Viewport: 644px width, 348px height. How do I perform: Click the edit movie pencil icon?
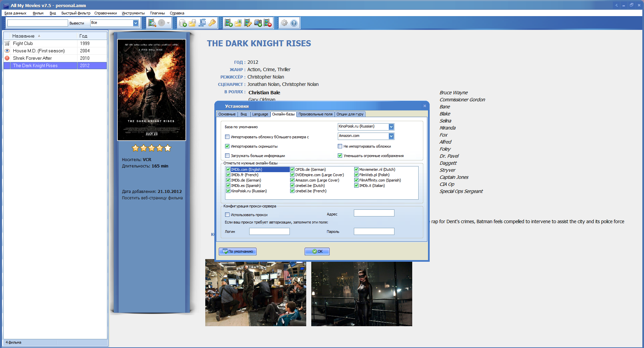point(248,23)
